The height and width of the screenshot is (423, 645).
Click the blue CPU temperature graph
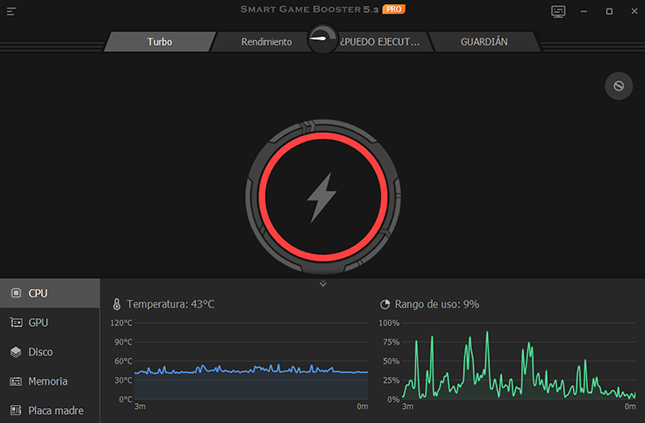251,361
